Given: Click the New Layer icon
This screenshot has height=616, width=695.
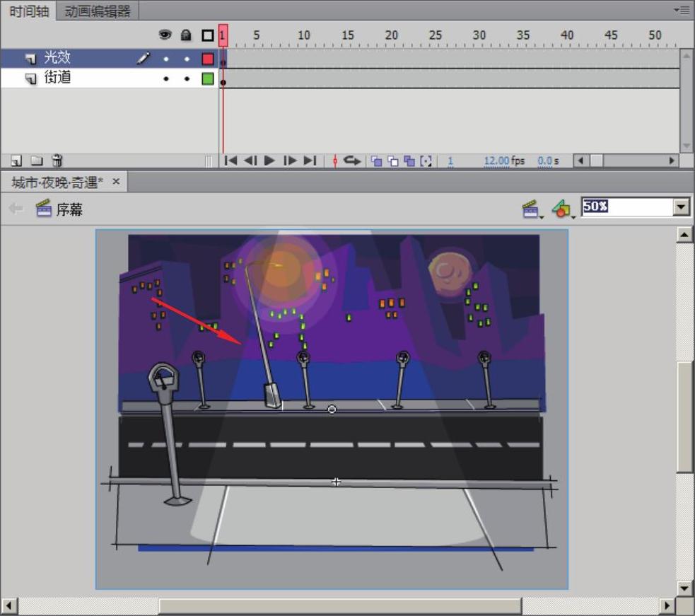Looking at the screenshot, I should click(x=16, y=161).
